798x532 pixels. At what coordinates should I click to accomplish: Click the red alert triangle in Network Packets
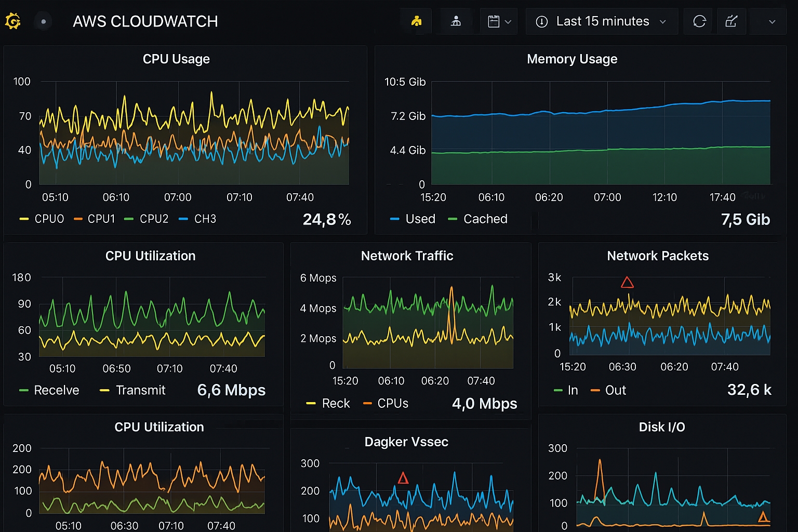tap(627, 283)
